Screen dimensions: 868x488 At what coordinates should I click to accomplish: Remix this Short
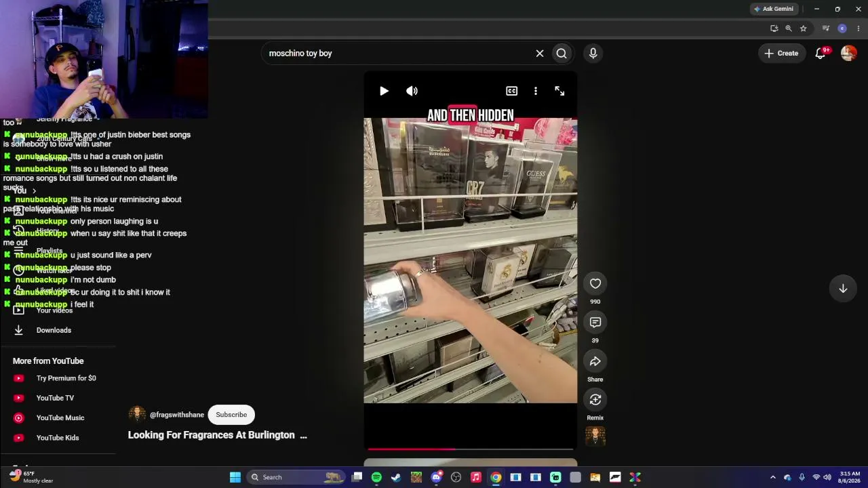pos(595,400)
